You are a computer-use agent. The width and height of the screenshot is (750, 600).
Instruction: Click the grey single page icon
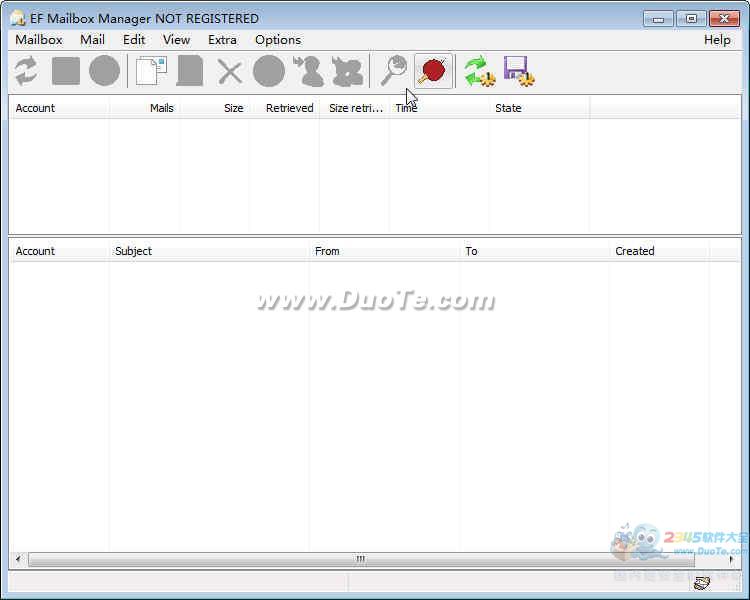click(190, 71)
